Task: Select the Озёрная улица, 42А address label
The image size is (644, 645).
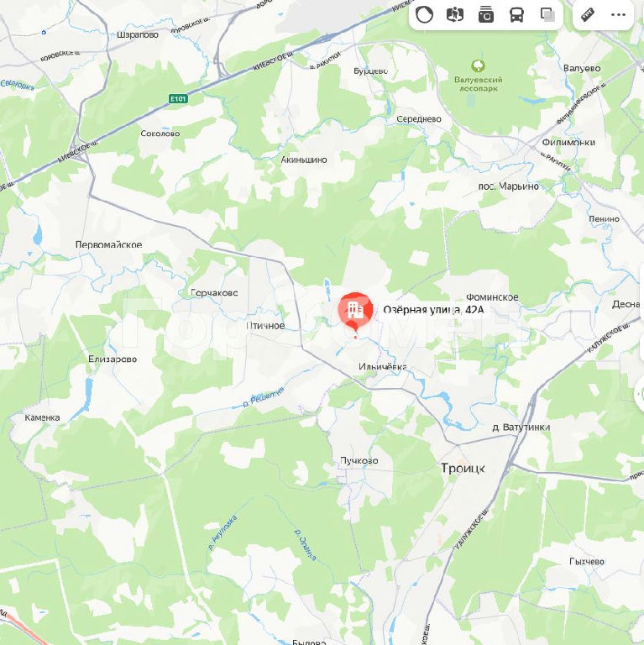Action: [x=433, y=310]
